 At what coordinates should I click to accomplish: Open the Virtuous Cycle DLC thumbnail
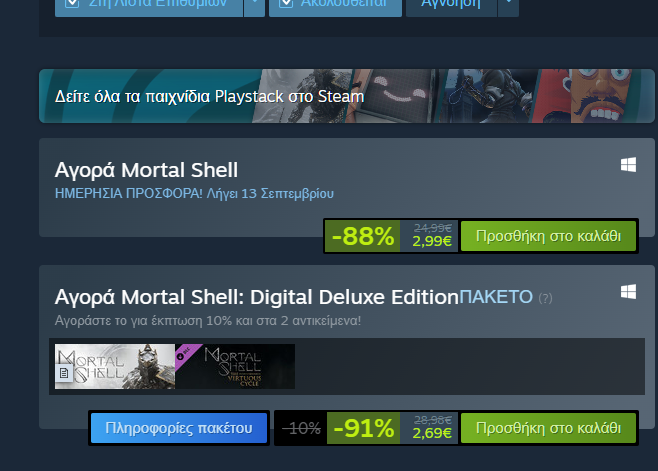(235, 366)
